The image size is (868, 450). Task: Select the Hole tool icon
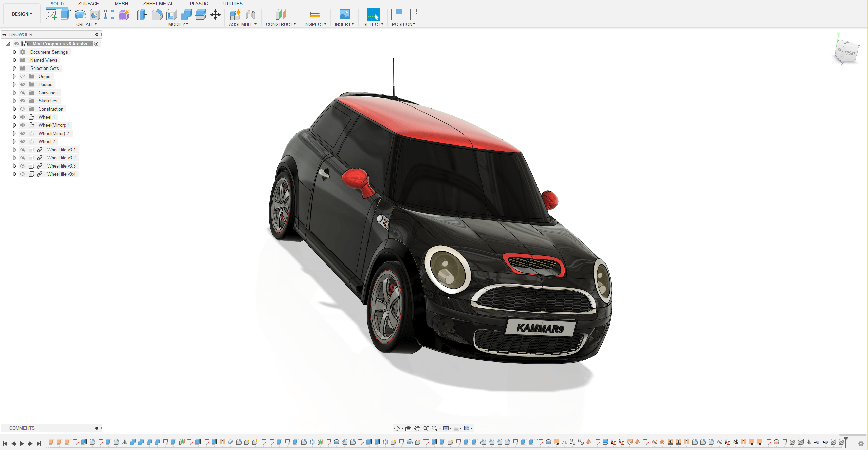[x=95, y=15]
